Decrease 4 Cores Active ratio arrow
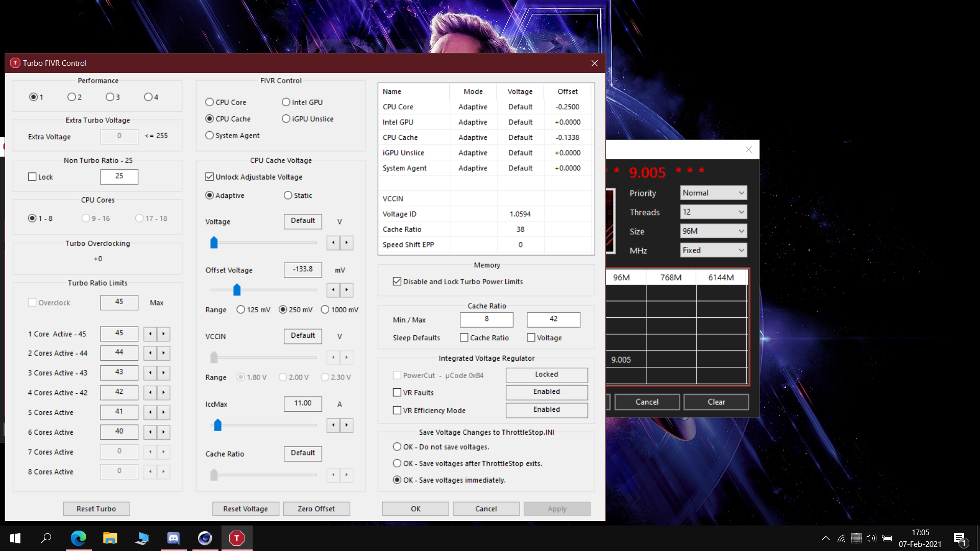Screen dimensions: 980x551 pos(150,393)
